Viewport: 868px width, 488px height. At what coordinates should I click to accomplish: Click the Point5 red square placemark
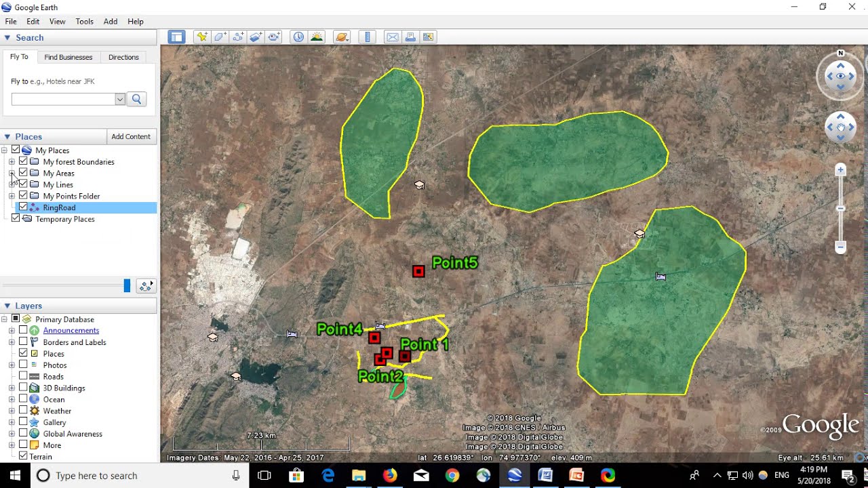tap(418, 271)
